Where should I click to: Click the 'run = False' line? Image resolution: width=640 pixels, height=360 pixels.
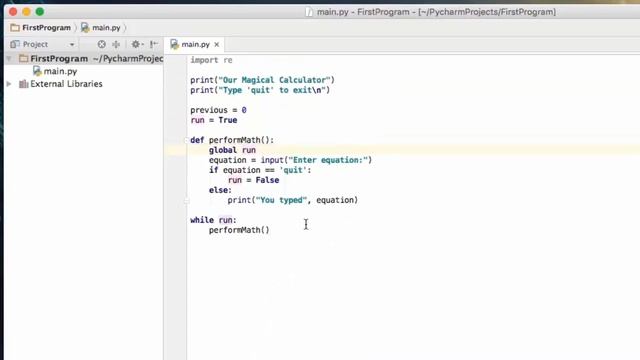click(x=253, y=180)
